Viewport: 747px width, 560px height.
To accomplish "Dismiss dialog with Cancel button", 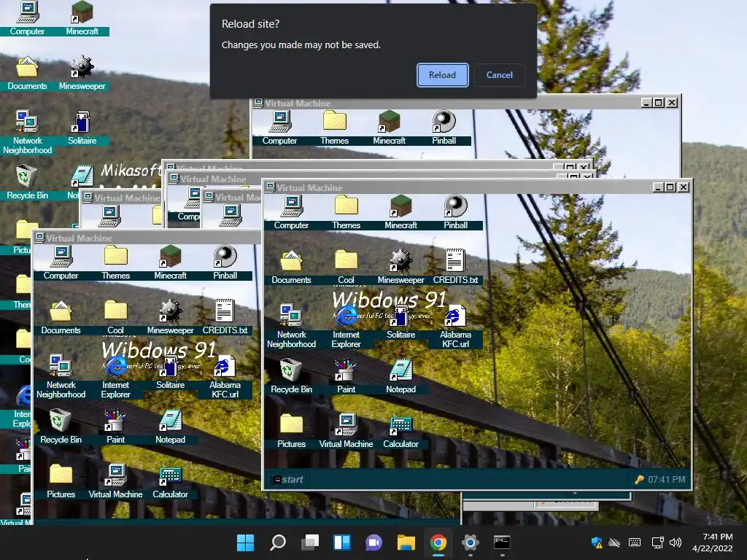I will pyautogui.click(x=499, y=75).
